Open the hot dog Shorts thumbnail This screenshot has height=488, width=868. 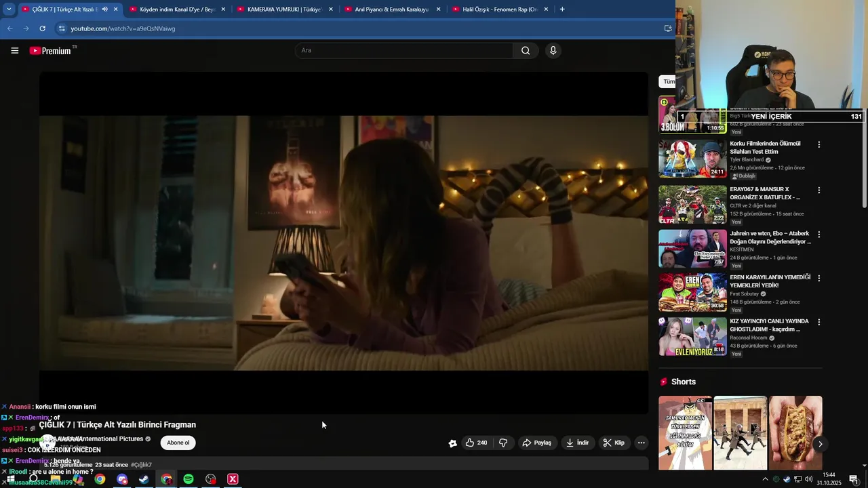tap(795, 432)
